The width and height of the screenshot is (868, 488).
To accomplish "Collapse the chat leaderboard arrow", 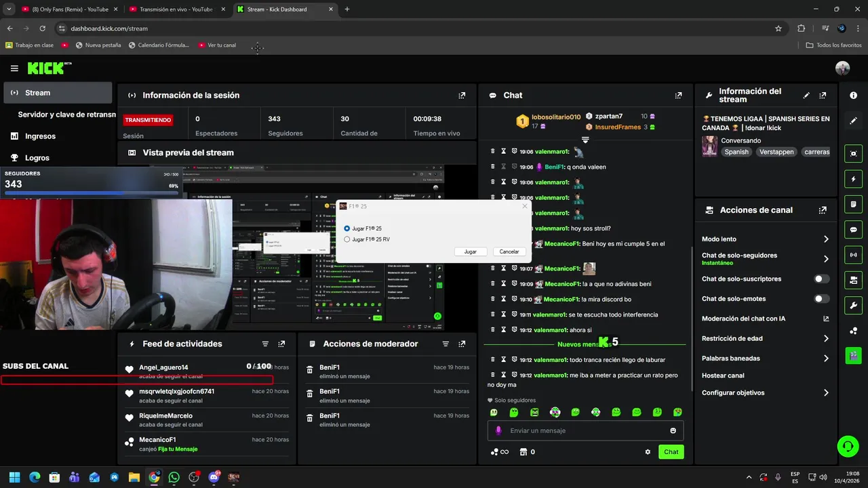I will 585,140.
